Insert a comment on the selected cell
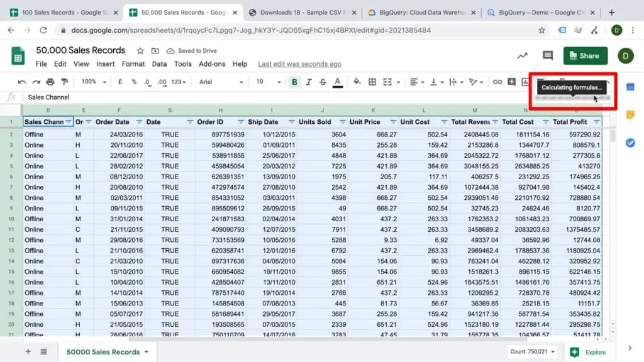This screenshot has height=362, width=644. coord(512,82)
